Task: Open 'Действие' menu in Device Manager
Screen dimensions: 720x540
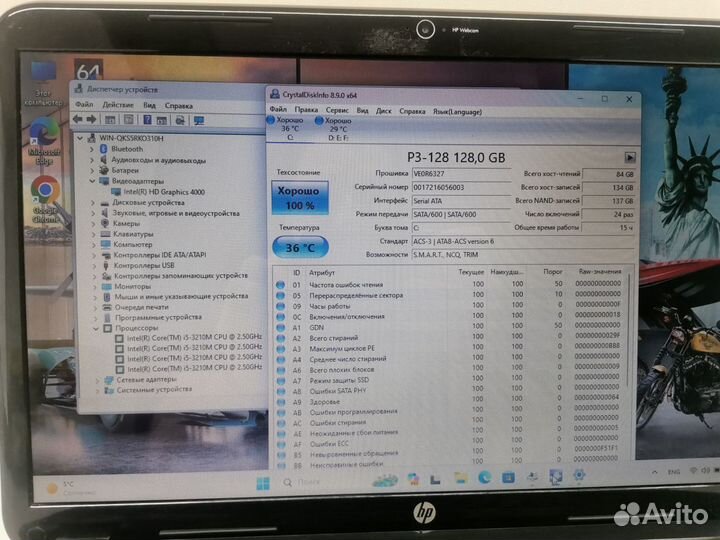Action: click(118, 105)
